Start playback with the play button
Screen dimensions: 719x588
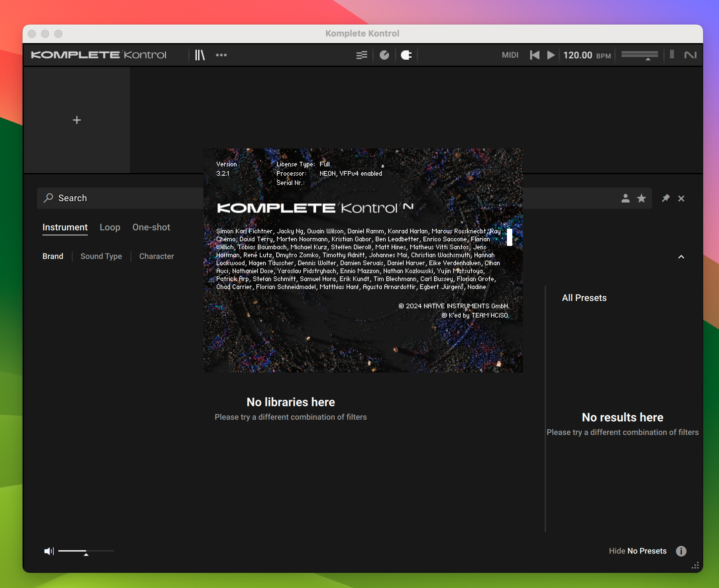(x=551, y=55)
